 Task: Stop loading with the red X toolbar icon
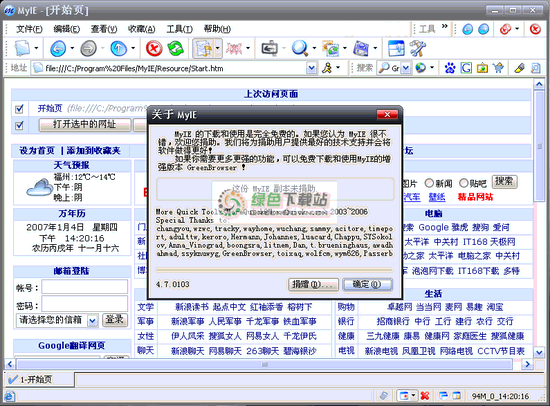tap(154, 48)
